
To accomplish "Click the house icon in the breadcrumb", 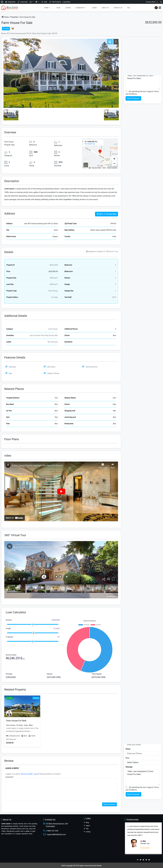I will point(2,17).
